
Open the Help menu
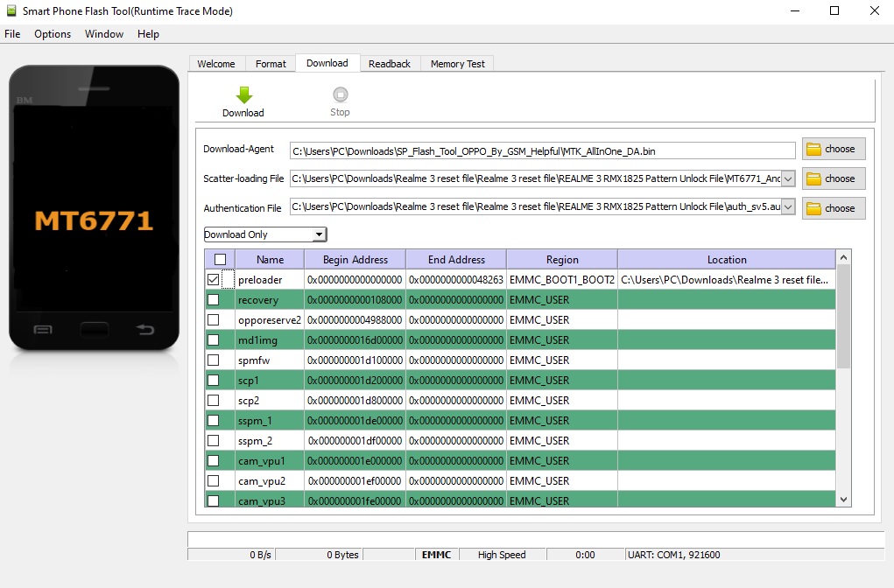pos(148,34)
